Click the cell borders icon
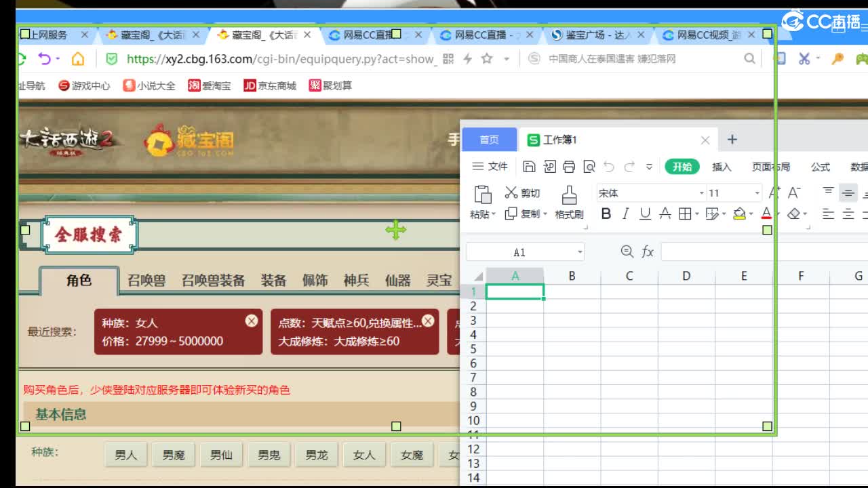Viewport: 868px width, 488px height. click(x=685, y=214)
